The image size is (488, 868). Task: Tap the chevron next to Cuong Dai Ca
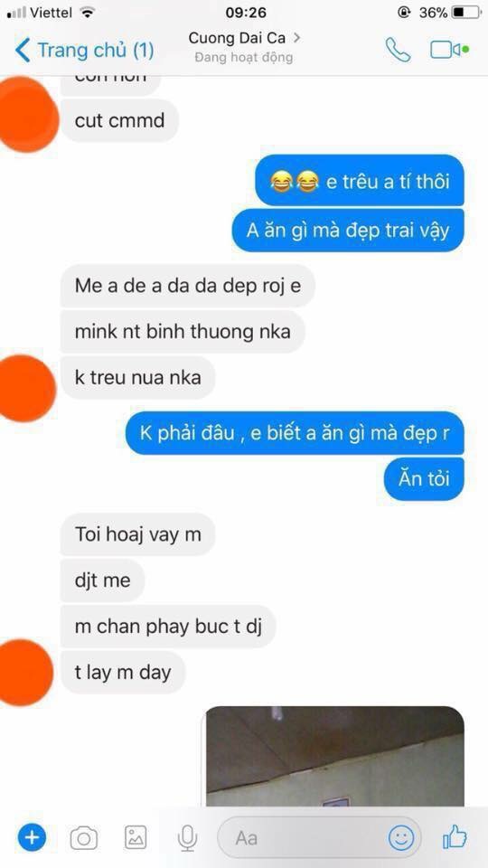(297, 38)
